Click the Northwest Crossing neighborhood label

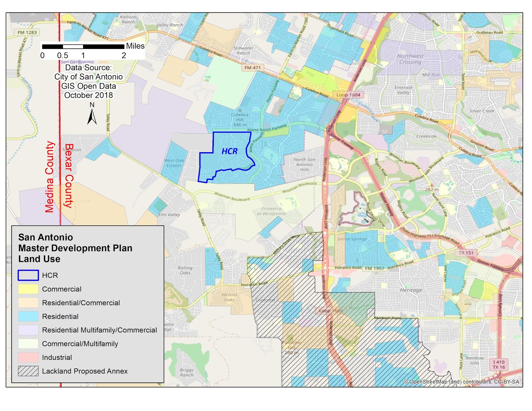(410, 59)
